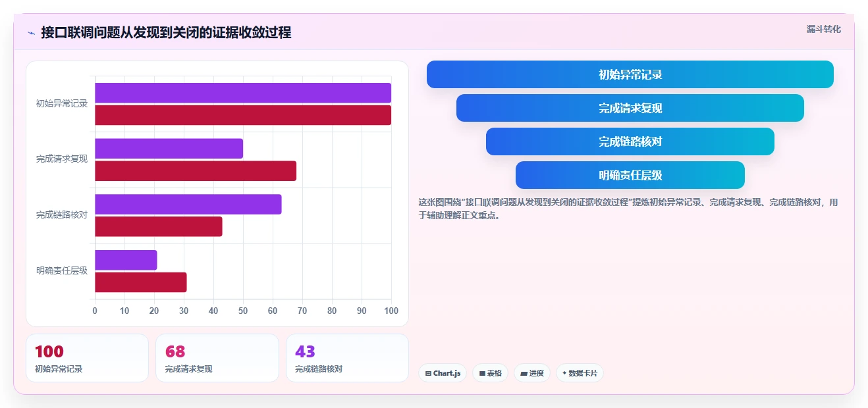
Task: Click the icon inside the 进度 chip
Action: point(524,373)
